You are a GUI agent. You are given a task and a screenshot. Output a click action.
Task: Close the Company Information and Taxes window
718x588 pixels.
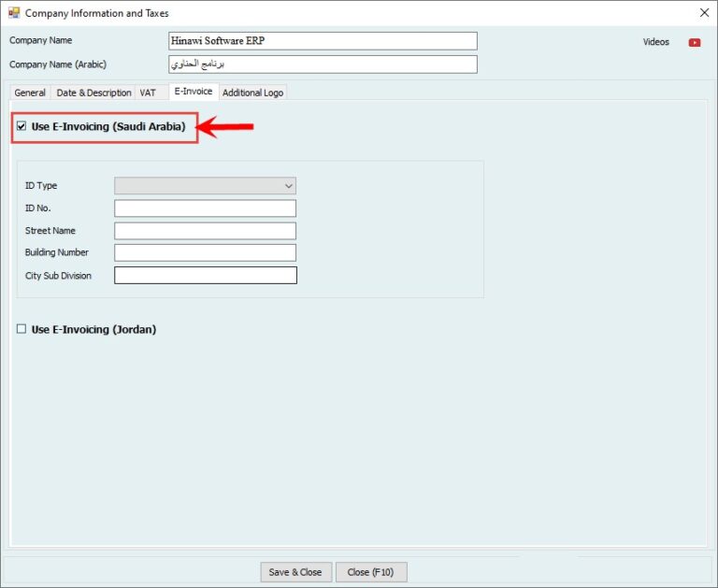704,13
